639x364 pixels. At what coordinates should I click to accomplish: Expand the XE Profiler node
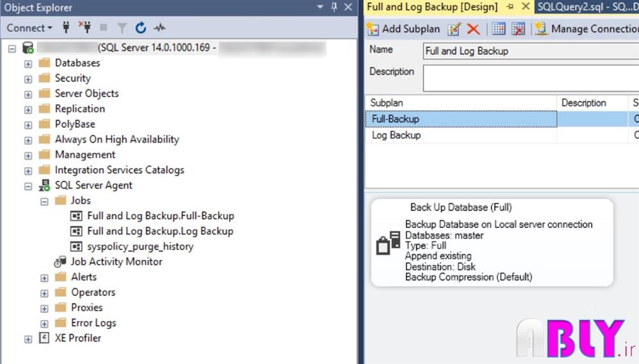click(28, 339)
